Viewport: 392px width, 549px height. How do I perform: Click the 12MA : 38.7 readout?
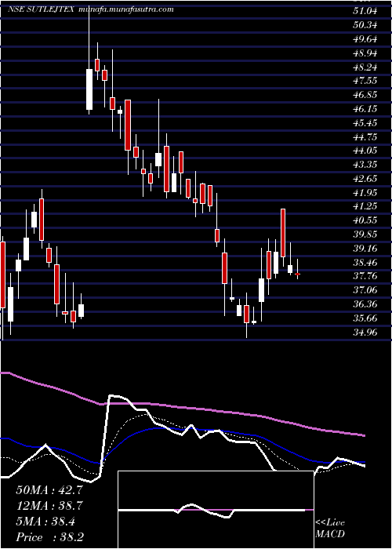tap(49, 506)
